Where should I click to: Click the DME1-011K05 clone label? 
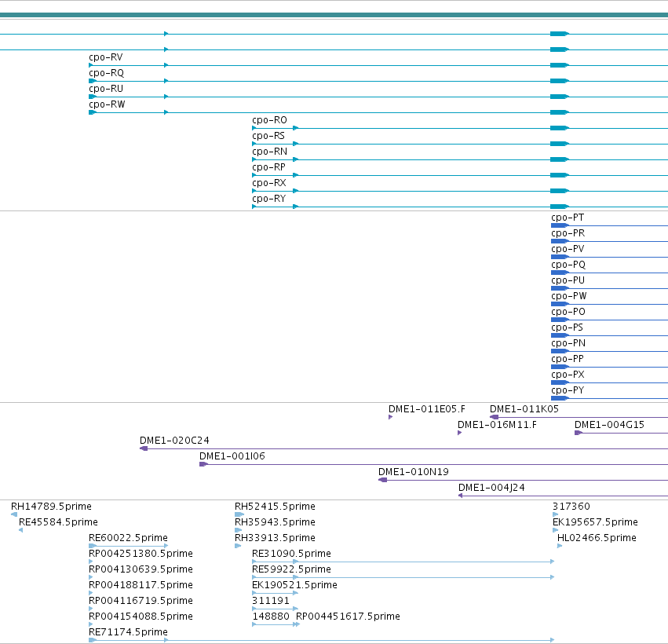point(524,409)
